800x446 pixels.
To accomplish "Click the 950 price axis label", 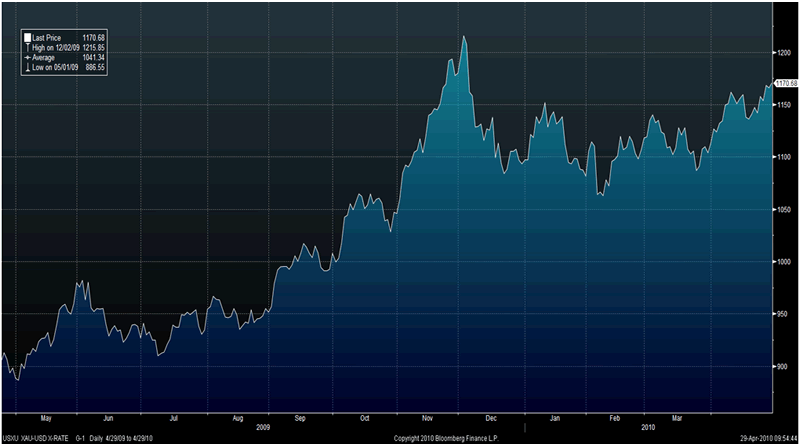I will (x=783, y=315).
